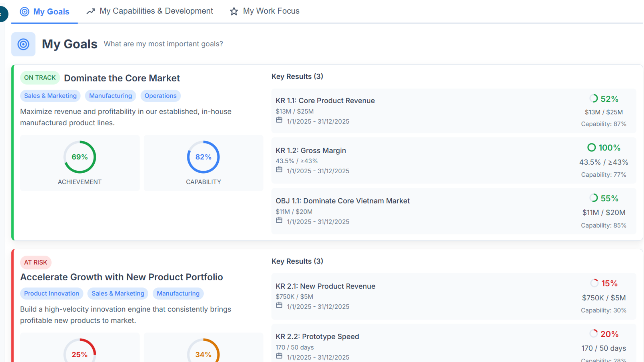This screenshot has width=644, height=362.
Task: Click calendar icon under OBJ 1.1 Vietnam Market
Action: 279,220
